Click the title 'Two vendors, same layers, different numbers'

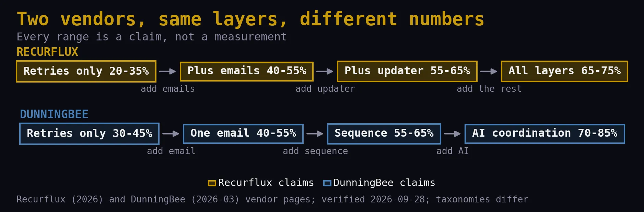pos(250,19)
